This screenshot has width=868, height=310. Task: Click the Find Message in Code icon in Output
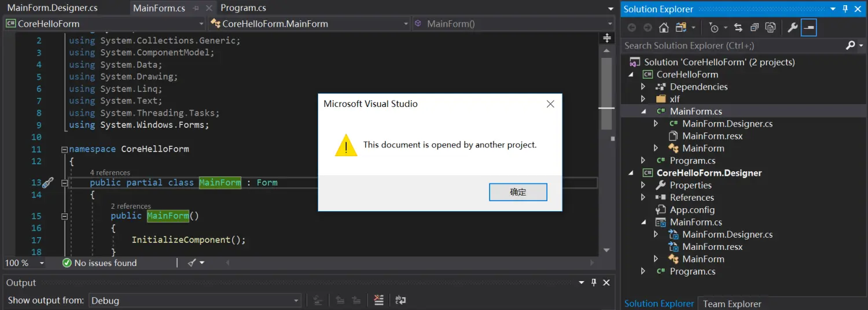point(318,300)
